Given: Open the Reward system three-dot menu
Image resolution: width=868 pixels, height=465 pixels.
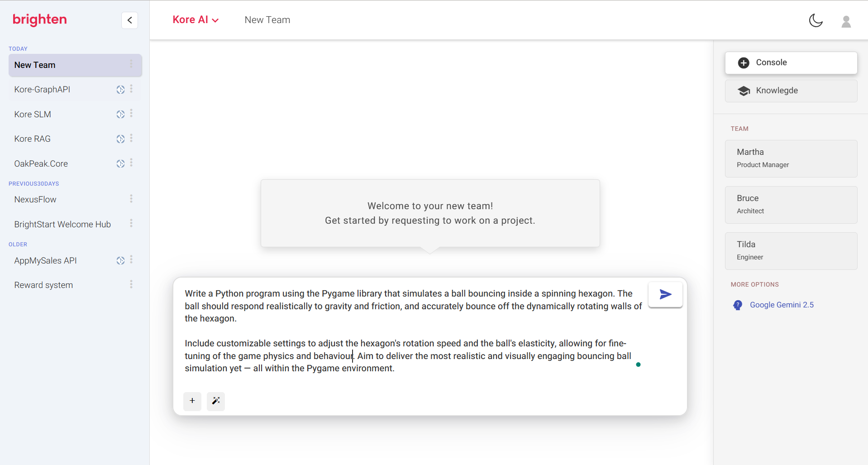Looking at the screenshot, I should 131,284.
